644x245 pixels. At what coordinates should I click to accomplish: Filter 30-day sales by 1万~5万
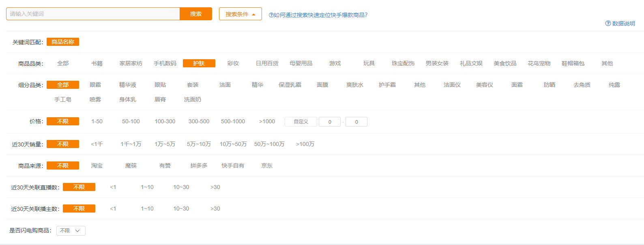(x=165, y=144)
